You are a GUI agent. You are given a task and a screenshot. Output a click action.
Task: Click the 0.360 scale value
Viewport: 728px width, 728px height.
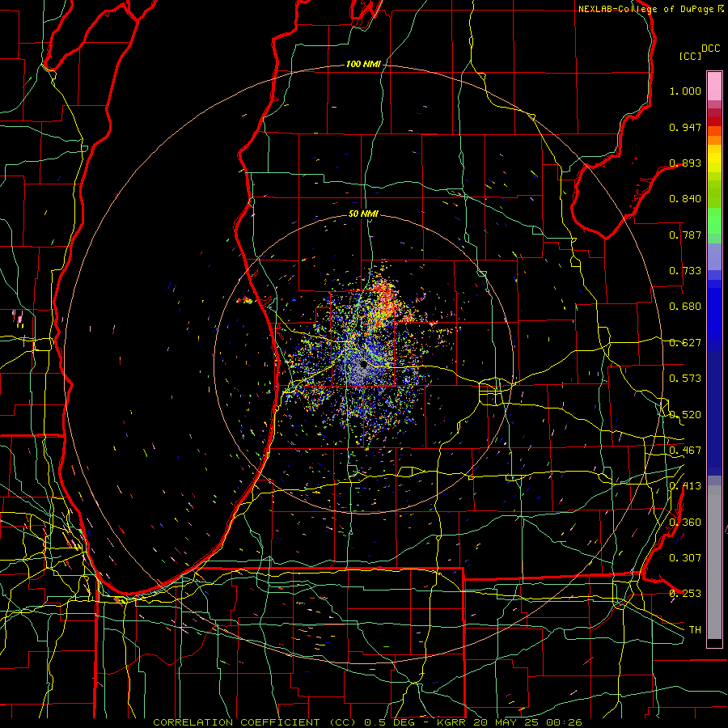point(685,523)
